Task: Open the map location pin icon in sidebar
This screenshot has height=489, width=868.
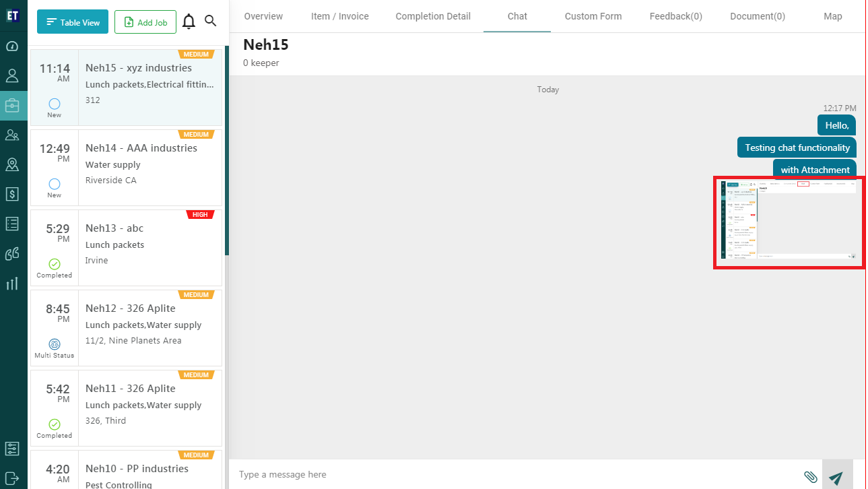Action: 12,164
